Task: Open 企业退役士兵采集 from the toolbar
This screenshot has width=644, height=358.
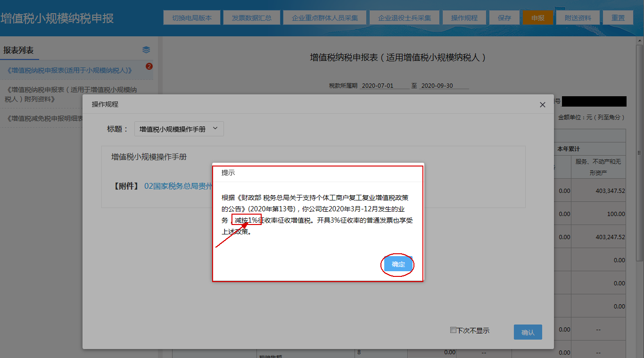Action: [x=405, y=17]
